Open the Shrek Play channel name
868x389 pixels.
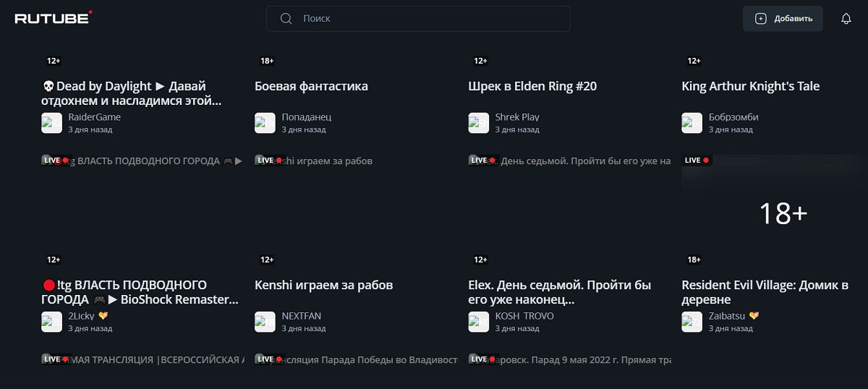pos(517,117)
